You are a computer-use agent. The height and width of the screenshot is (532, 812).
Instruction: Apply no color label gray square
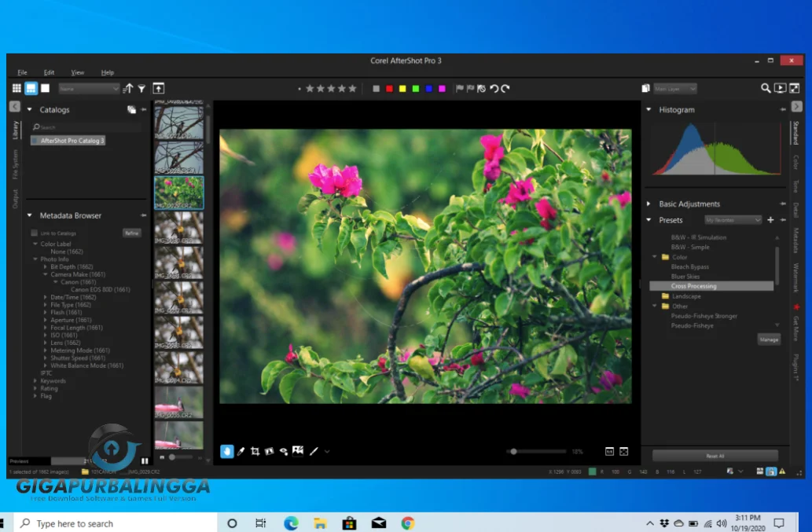[x=376, y=89]
